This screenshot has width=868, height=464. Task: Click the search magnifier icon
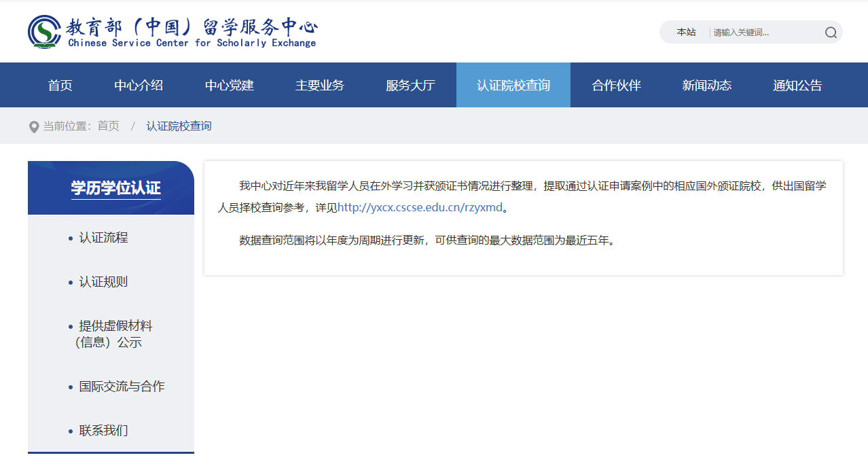coord(830,32)
